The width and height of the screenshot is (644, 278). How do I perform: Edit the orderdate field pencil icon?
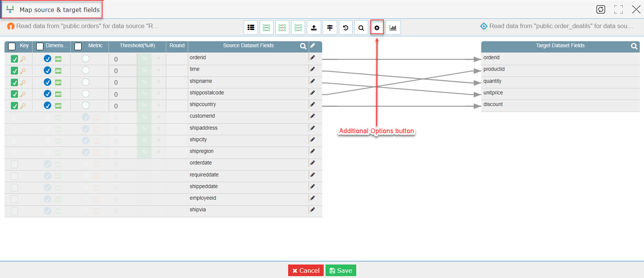click(312, 163)
